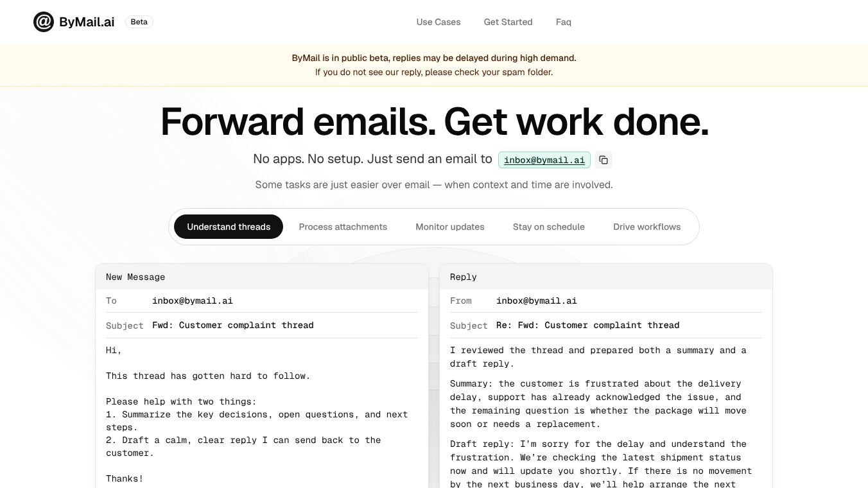This screenshot has width=868, height=488.
Task: Click 'Please help with two things:' line
Action: coord(181,401)
